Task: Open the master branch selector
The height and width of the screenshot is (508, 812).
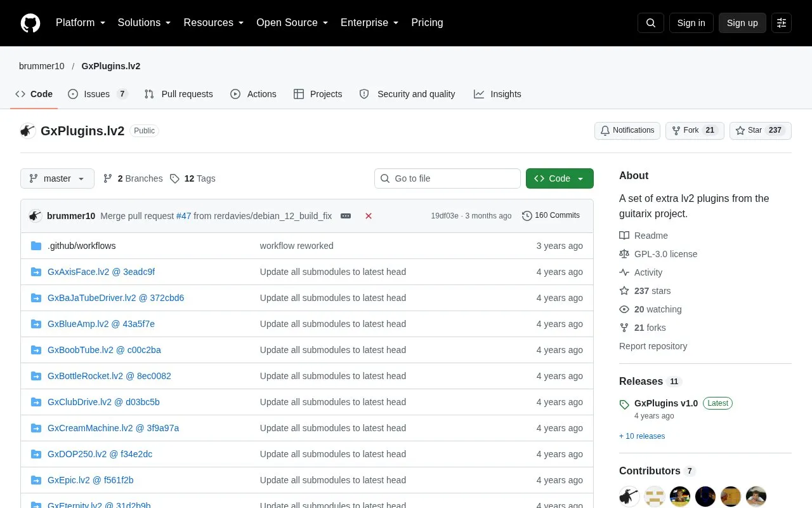Action: pyautogui.click(x=57, y=178)
